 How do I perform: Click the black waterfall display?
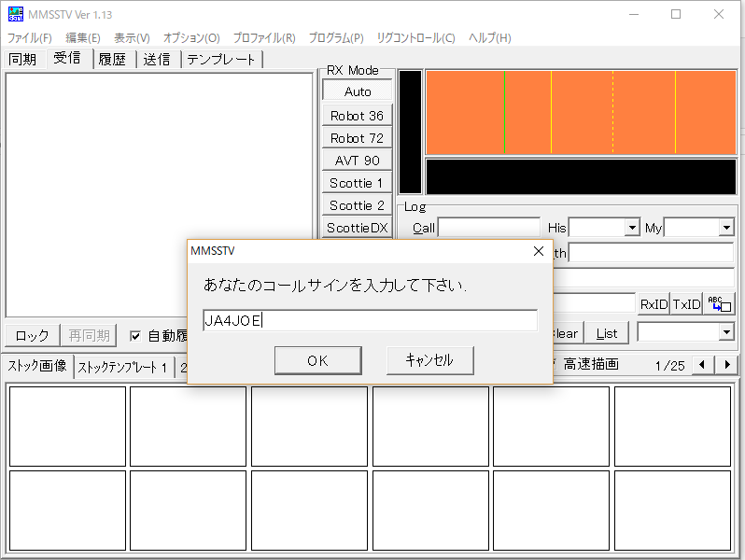pyautogui.click(x=581, y=176)
